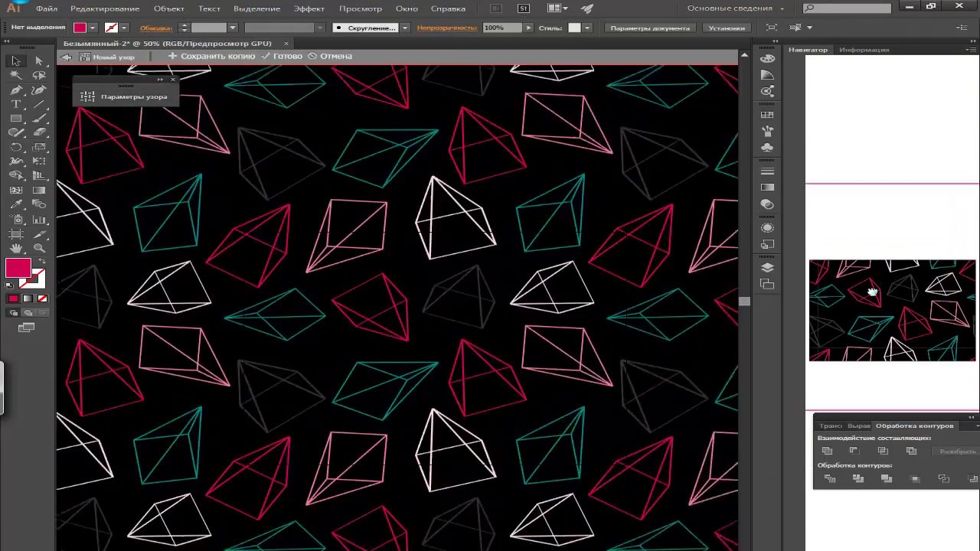Change the screen mode
This screenshot has width=980, height=551.
pyautogui.click(x=27, y=328)
